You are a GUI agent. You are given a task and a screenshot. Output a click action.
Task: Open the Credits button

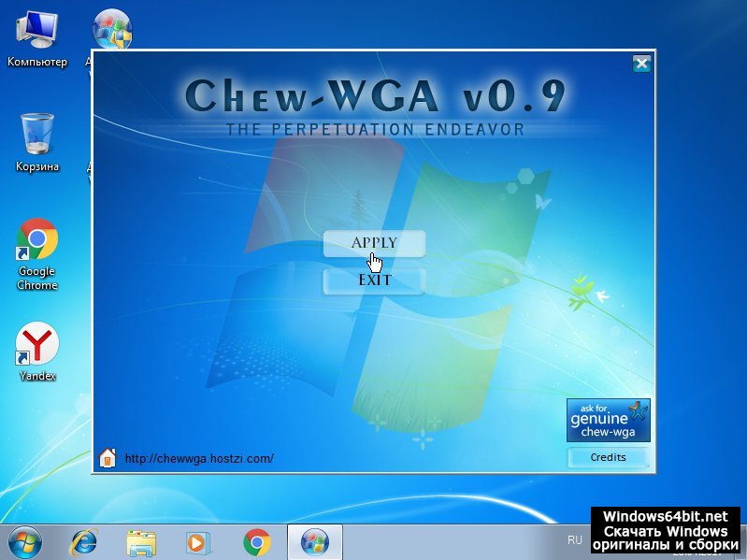click(608, 457)
